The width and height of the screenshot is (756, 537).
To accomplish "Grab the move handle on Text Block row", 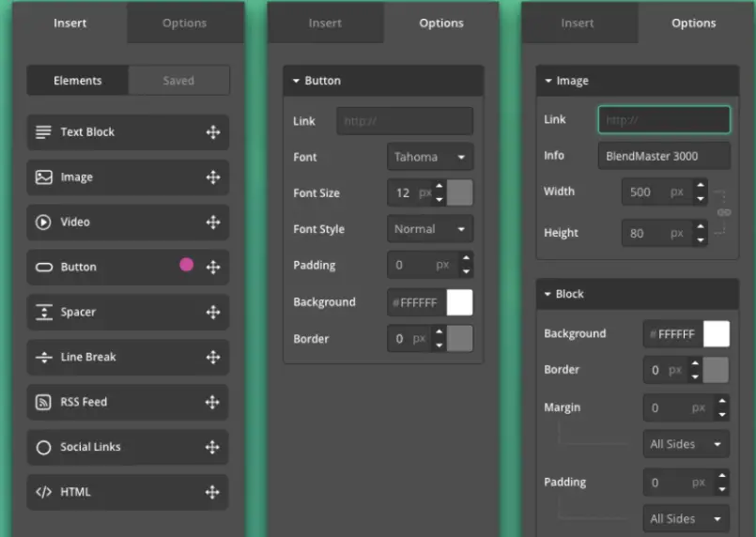I will (213, 132).
